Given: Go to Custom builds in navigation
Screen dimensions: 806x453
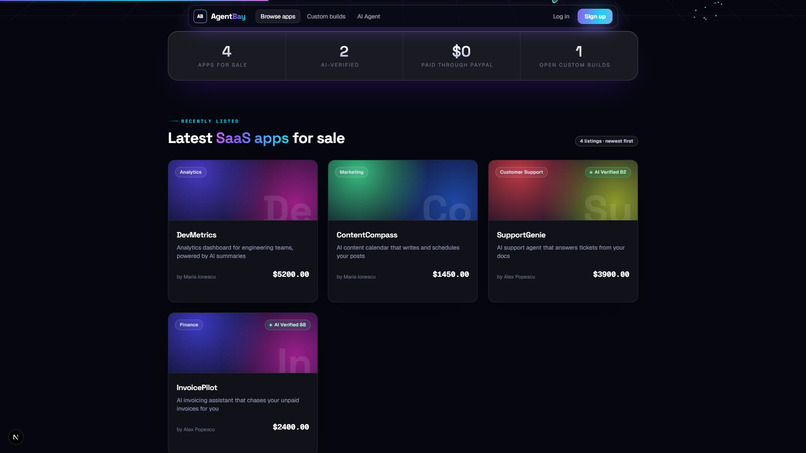Looking at the screenshot, I should 326,16.
